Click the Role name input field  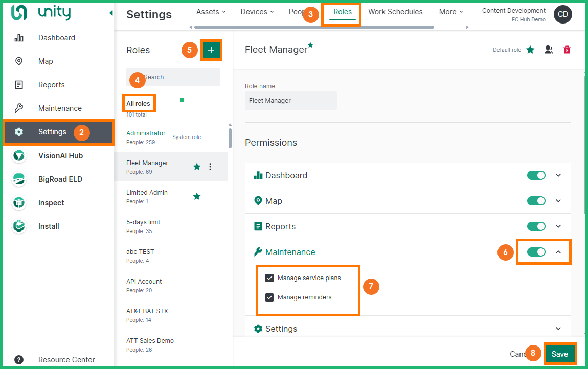[x=290, y=101]
